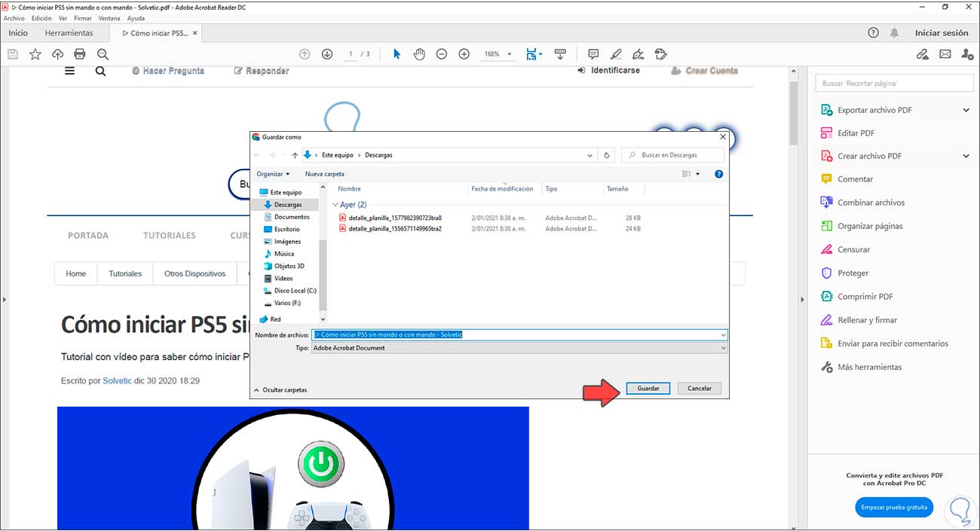Refresh folder view in the dialog
980x531 pixels.
pos(607,155)
